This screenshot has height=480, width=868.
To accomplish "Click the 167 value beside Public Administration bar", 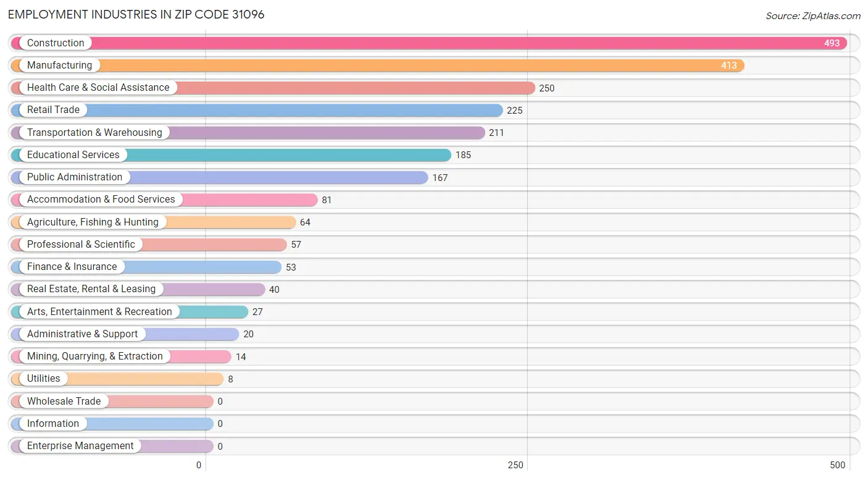I will coord(440,178).
